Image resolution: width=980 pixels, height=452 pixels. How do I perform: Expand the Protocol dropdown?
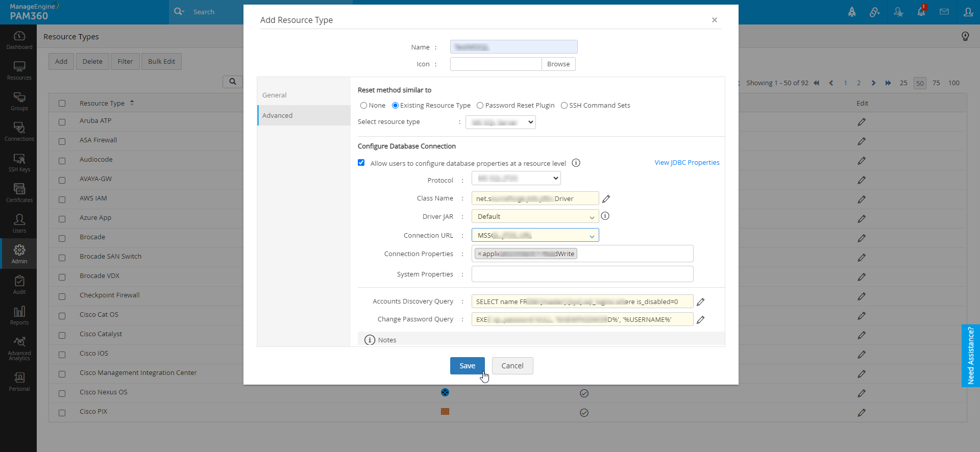(516, 179)
